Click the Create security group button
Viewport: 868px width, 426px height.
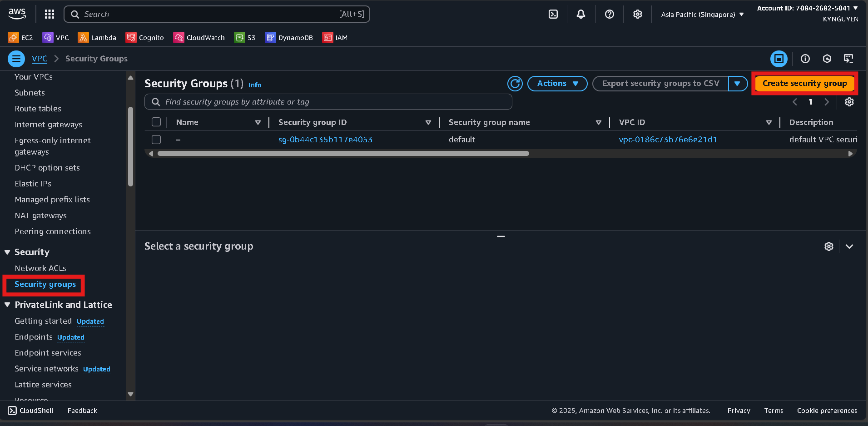click(804, 84)
